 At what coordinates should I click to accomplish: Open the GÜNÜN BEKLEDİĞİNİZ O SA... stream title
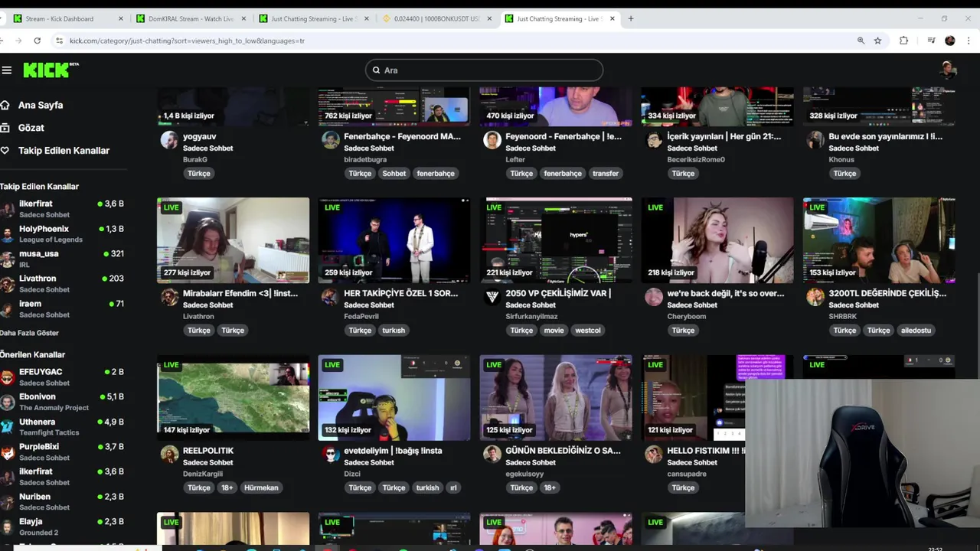coord(563,451)
